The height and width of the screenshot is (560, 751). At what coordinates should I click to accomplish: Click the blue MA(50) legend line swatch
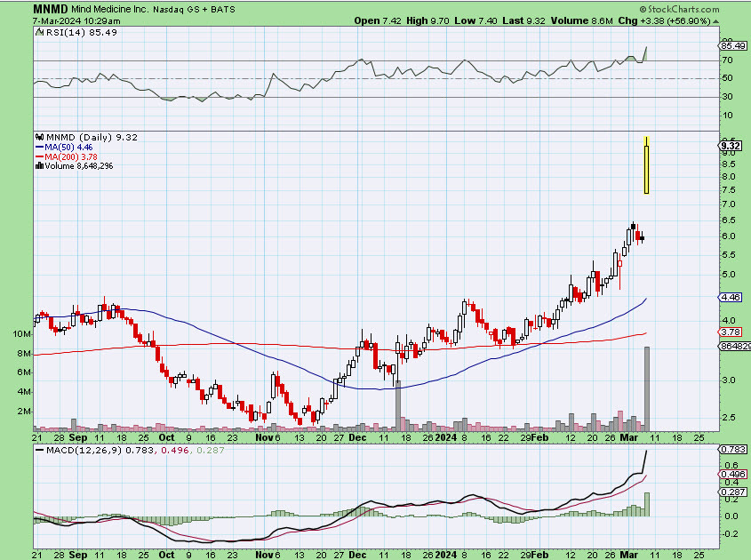click(40, 148)
